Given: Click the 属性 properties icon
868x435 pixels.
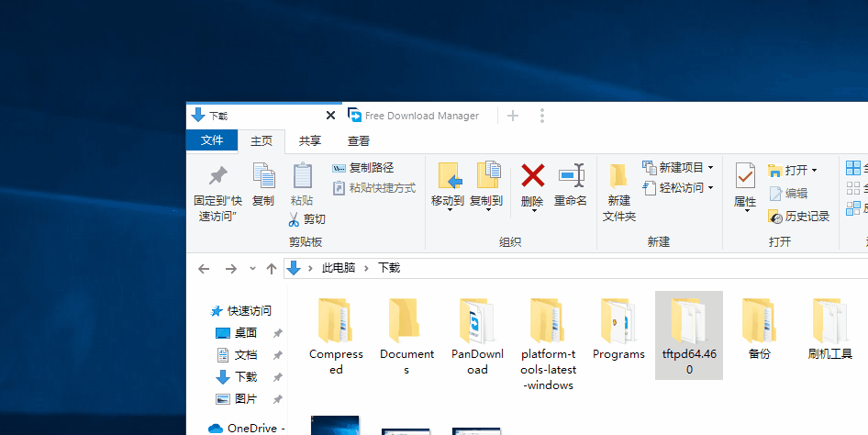Looking at the screenshot, I should (x=745, y=175).
